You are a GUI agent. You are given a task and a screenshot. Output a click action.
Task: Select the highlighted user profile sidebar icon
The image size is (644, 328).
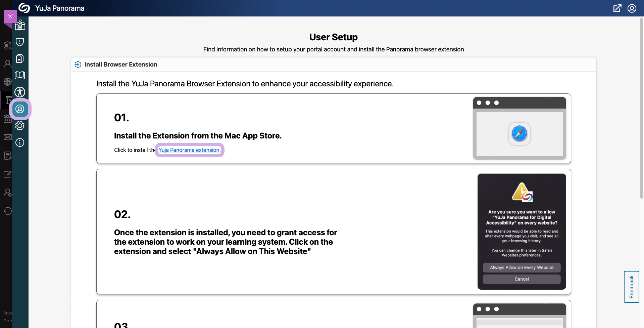pyautogui.click(x=20, y=109)
